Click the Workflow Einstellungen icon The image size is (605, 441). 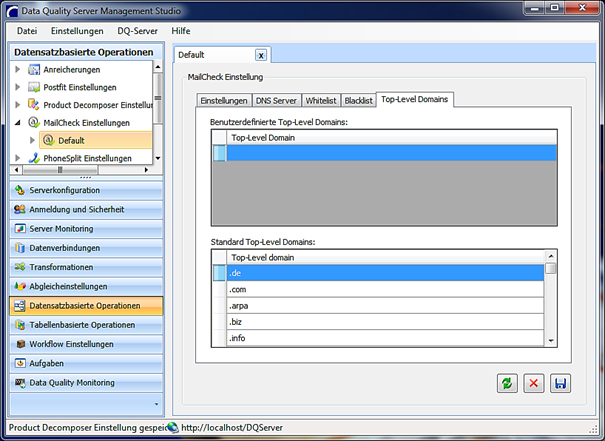(x=20, y=344)
